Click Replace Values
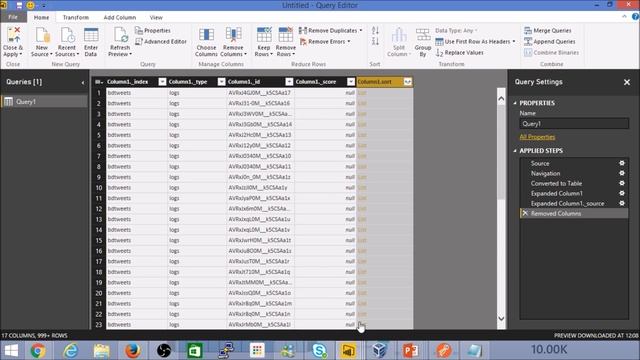 [x=460, y=53]
